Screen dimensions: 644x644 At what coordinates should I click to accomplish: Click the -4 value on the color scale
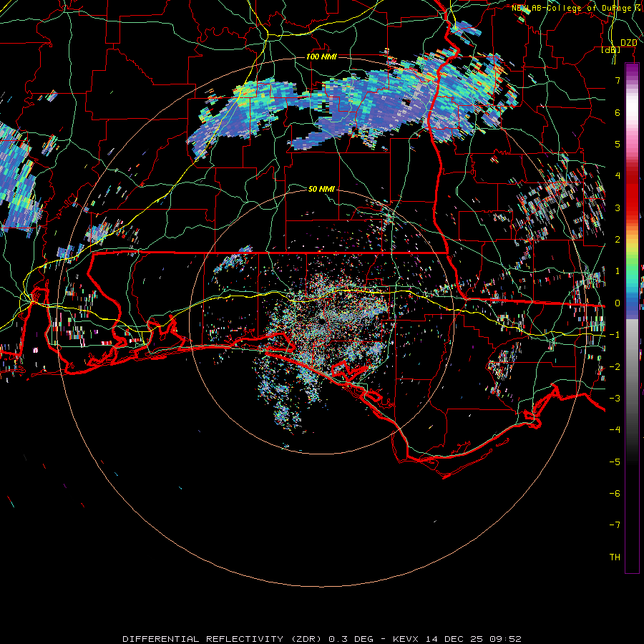pos(615,430)
